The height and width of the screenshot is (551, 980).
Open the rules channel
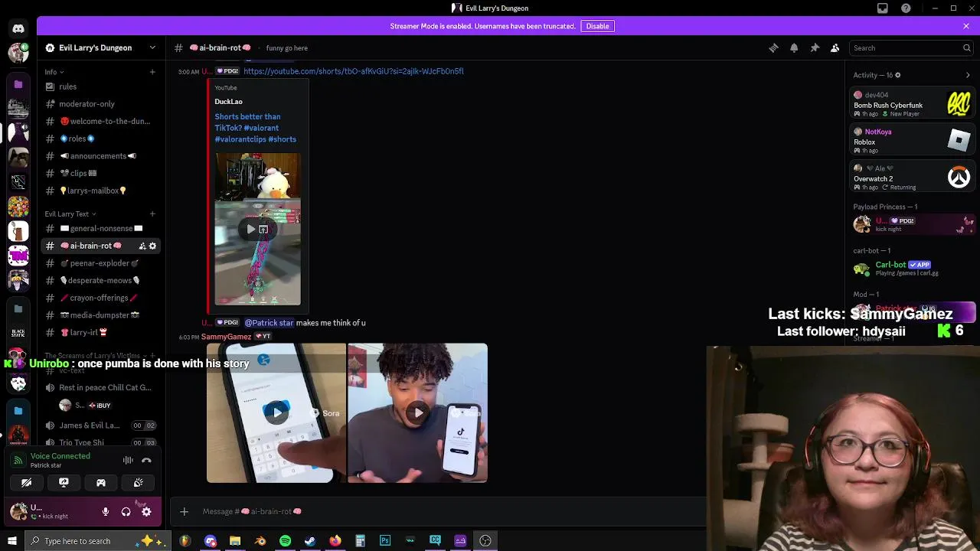[x=100, y=86]
